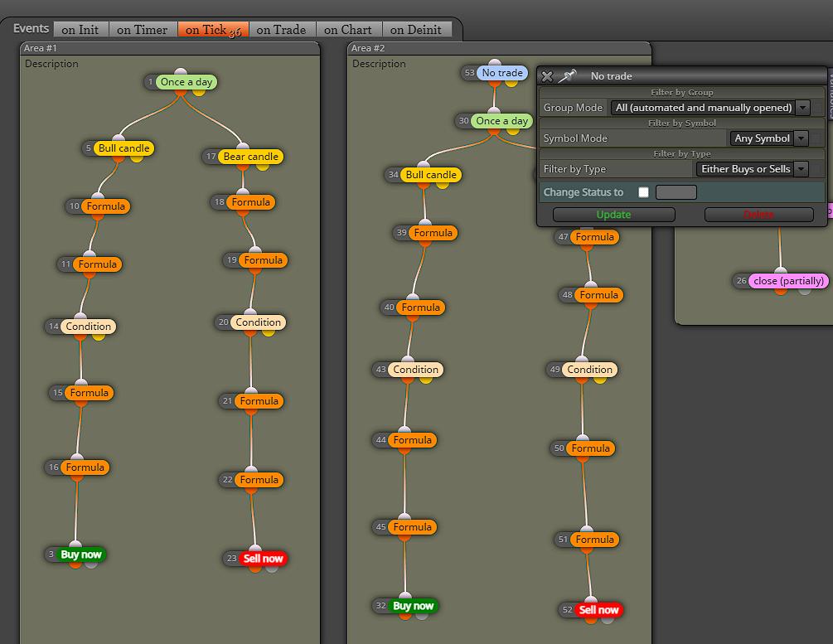The height and width of the screenshot is (644, 833).
Task: Select block 1 Once a day
Action: pos(186,82)
